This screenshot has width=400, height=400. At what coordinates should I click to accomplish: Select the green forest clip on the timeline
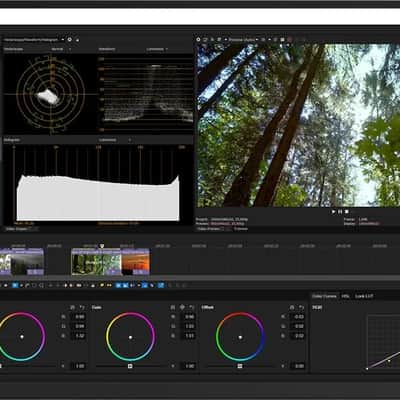(x=96, y=262)
